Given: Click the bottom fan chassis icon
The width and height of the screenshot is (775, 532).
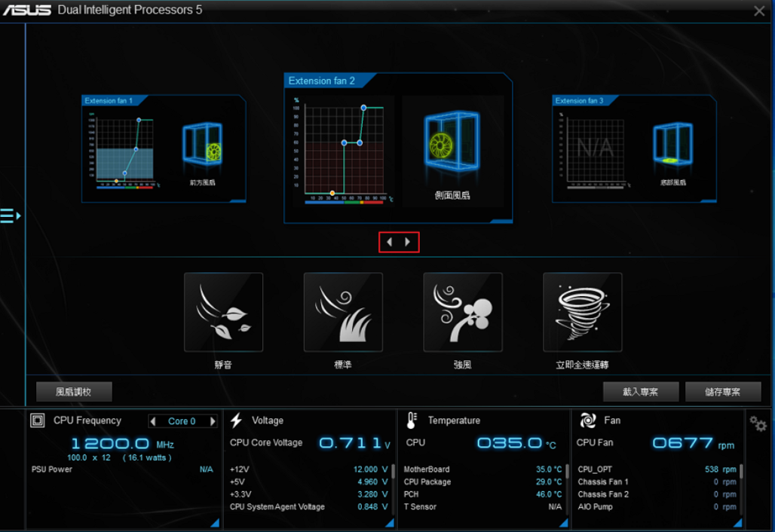Looking at the screenshot, I should pyautogui.click(x=672, y=145).
